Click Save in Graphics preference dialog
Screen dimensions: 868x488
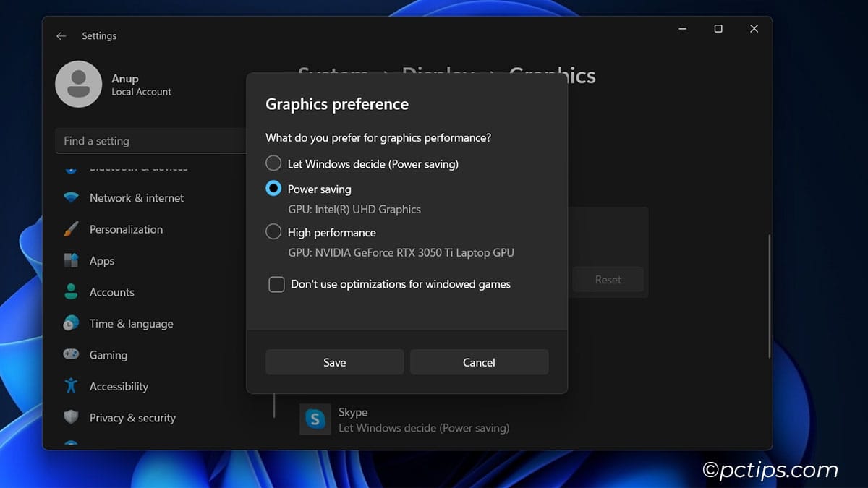[x=335, y=362]
